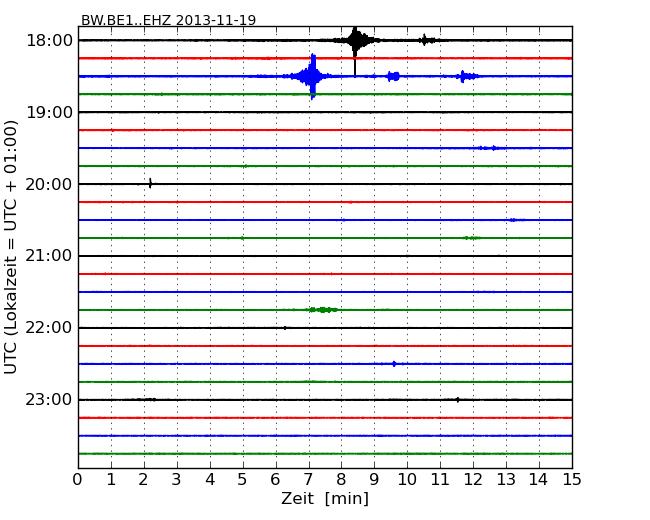The height and width of the screenshot is (520, 650).
Task: Click the black spike on the 20:00 trace
Action: (150, 183)
